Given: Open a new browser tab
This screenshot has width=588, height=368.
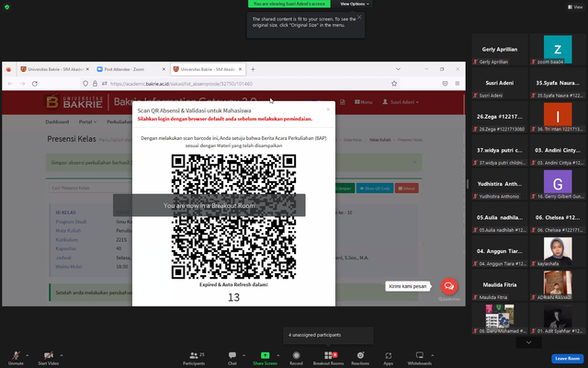Looking at the screenshot, I should 253,69.
